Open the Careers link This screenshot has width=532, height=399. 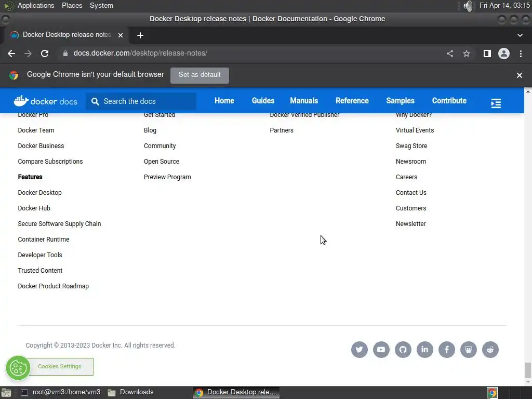coord(406,177)
